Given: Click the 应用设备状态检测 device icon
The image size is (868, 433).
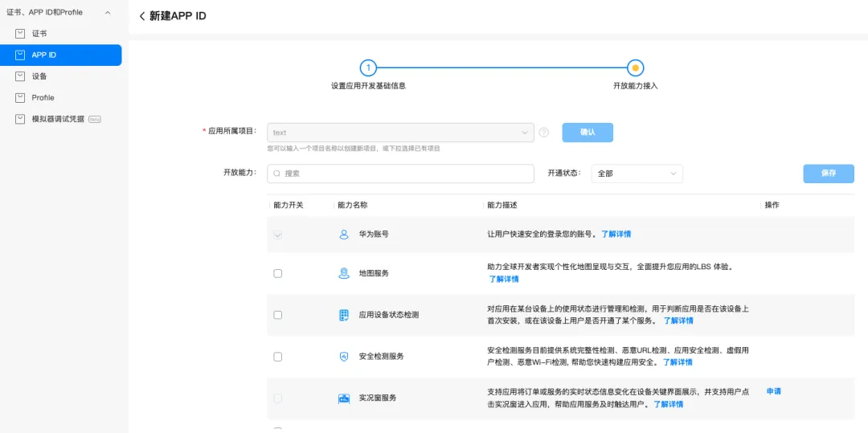Looking at the screenshot, I should coord(344,315).
